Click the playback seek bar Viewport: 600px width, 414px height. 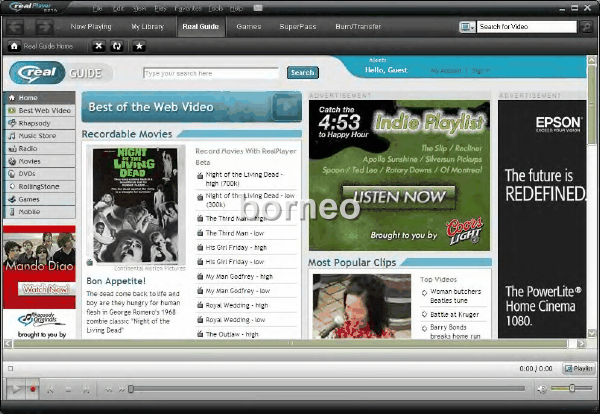[327, 389]
